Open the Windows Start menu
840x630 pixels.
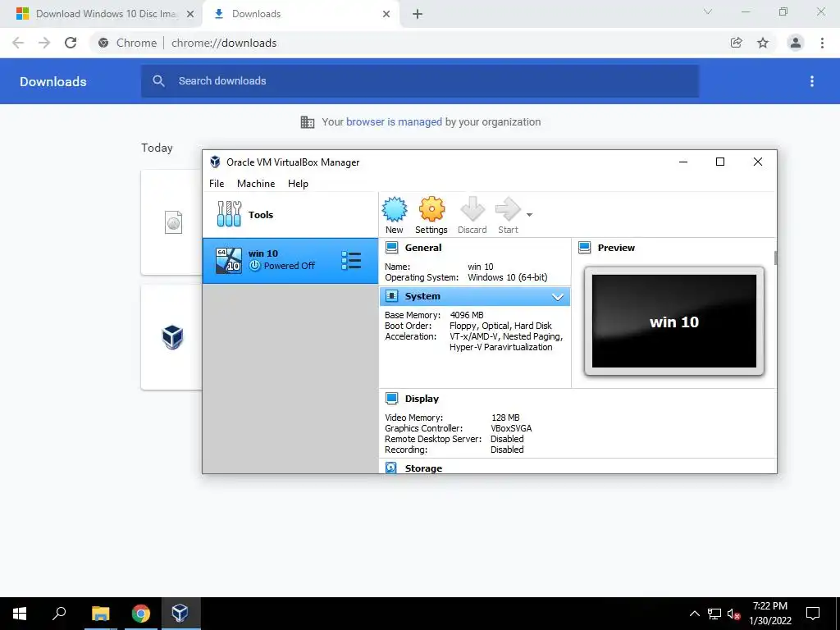point(20,614)
